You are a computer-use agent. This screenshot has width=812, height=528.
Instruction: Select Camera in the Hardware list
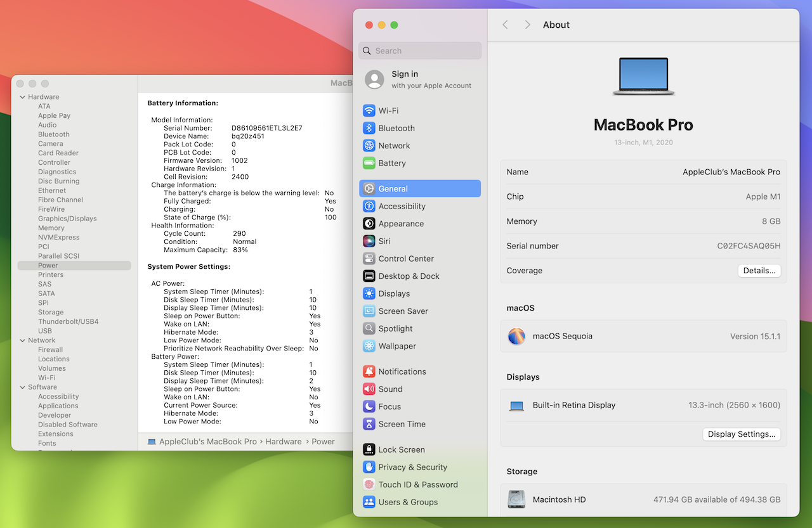point(51,144)
